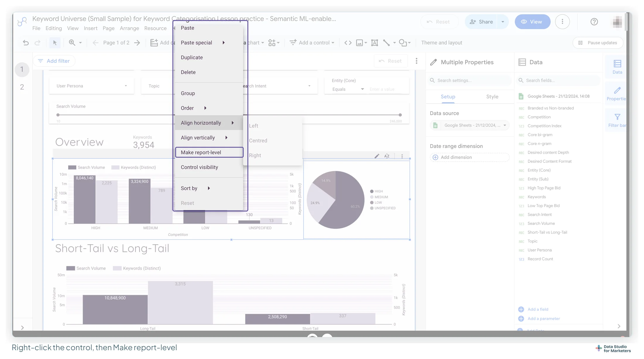Image resolution: width=644 pixels, height=359 pixels.
Task: Click the chart AZ sort icon
Action: pyautogui.click(x=387, y=156)
